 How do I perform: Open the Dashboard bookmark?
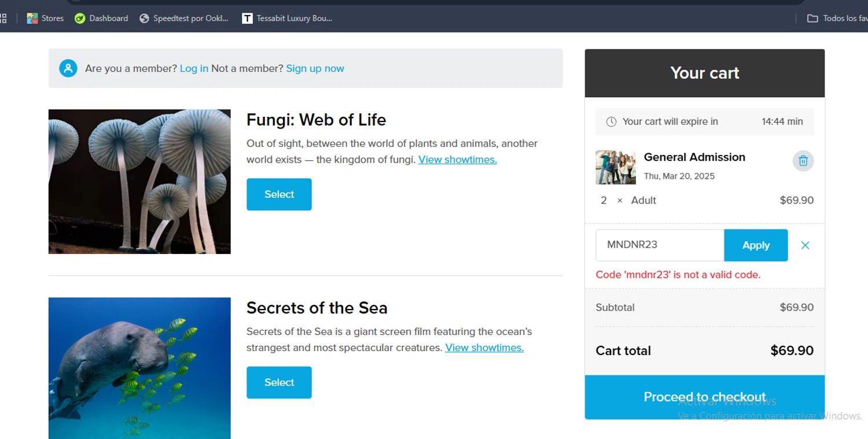(x=101, y=19)
